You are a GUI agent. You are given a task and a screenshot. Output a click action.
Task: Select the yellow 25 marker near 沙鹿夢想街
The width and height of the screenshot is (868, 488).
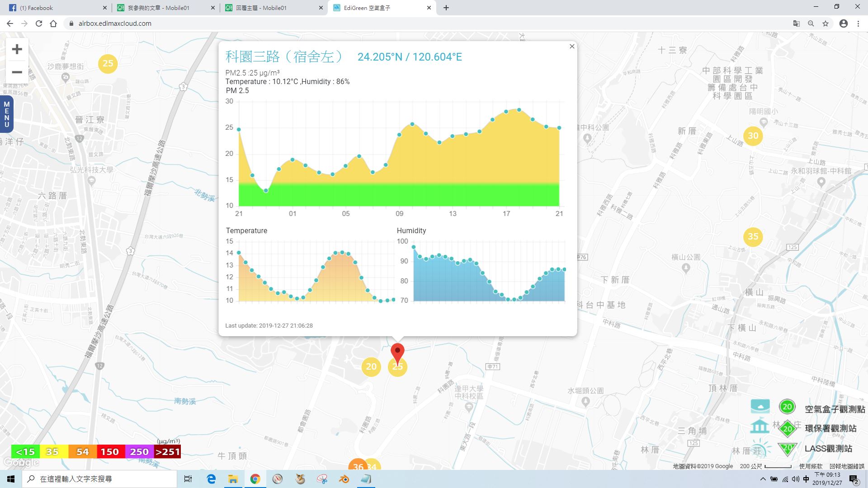coord(108,64)
